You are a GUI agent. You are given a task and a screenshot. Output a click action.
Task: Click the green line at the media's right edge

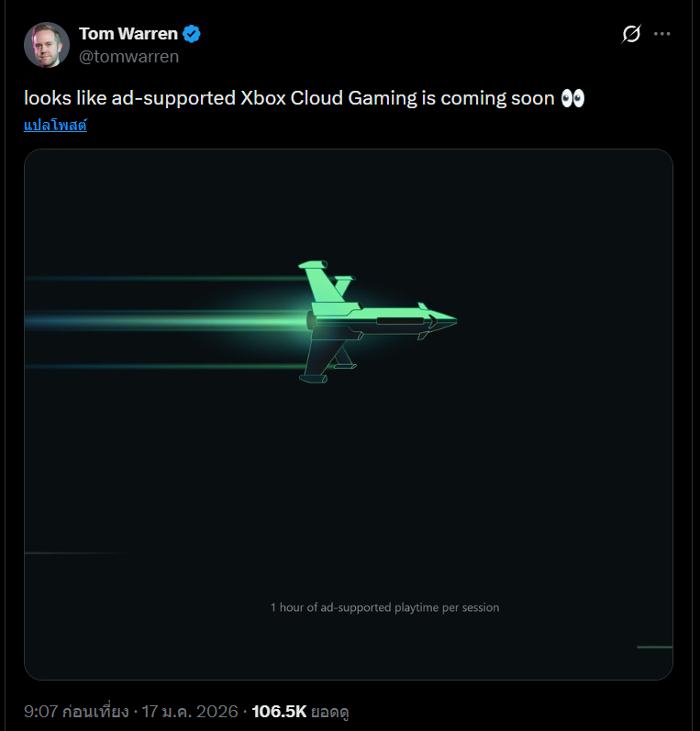pos(654,647)
